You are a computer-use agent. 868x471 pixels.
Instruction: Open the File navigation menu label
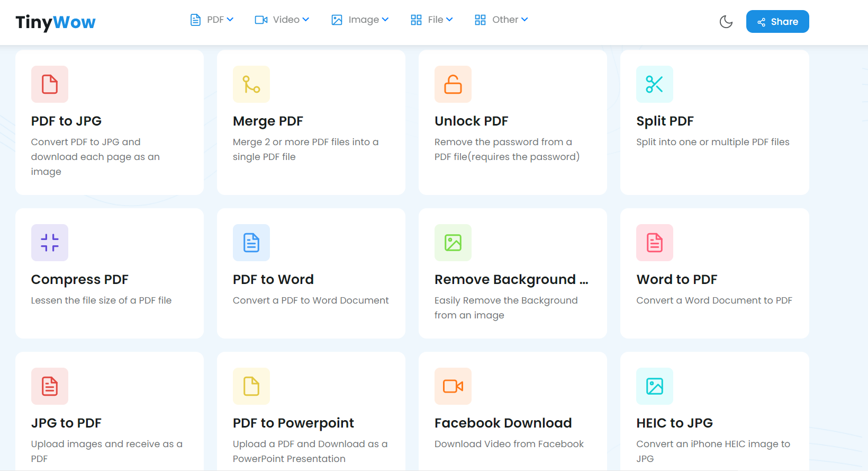pos(436,20)
